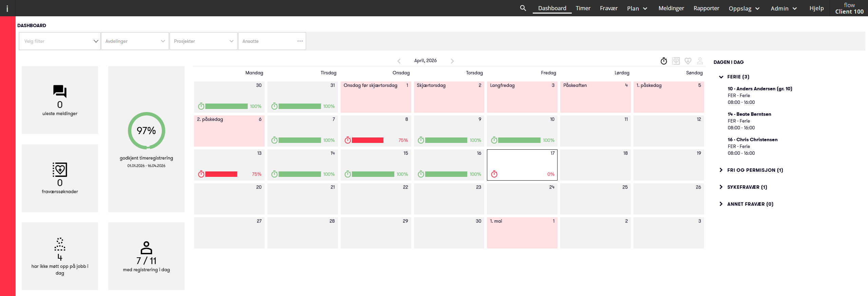The height and width of the screenshot is (296, 868).
Task: Toggle absence applications calendar view icon
Action: tap(676, 61)
